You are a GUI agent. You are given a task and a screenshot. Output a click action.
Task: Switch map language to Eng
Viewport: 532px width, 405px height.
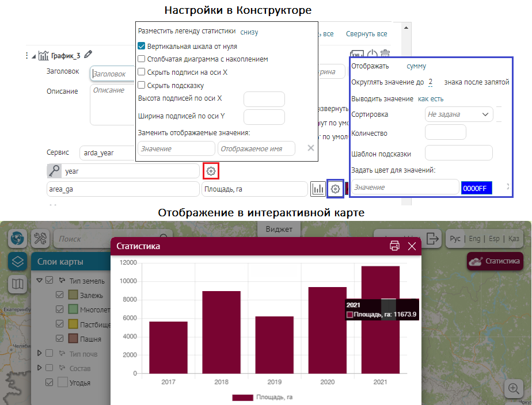click(x=474, y=238)
